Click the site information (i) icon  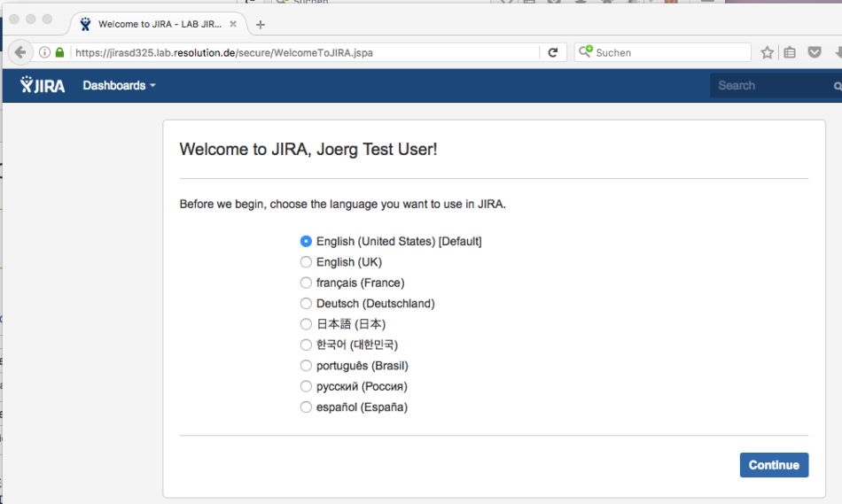click(44, 52)
